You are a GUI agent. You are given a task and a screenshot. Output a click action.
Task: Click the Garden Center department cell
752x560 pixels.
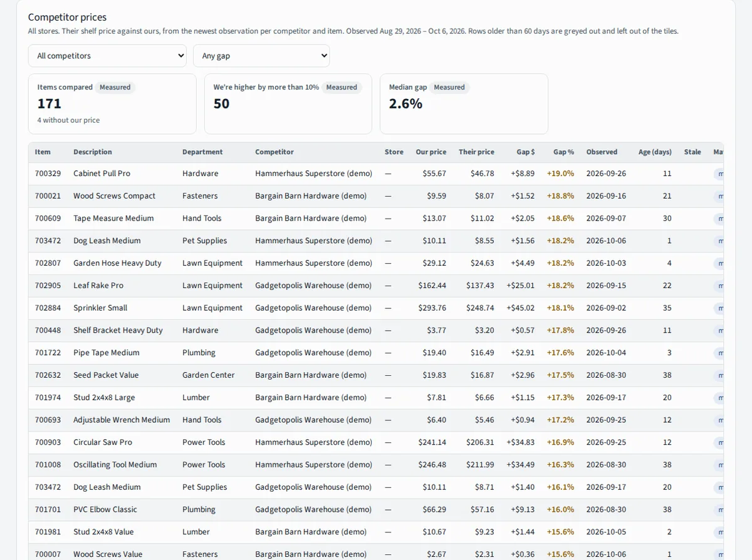209,375
